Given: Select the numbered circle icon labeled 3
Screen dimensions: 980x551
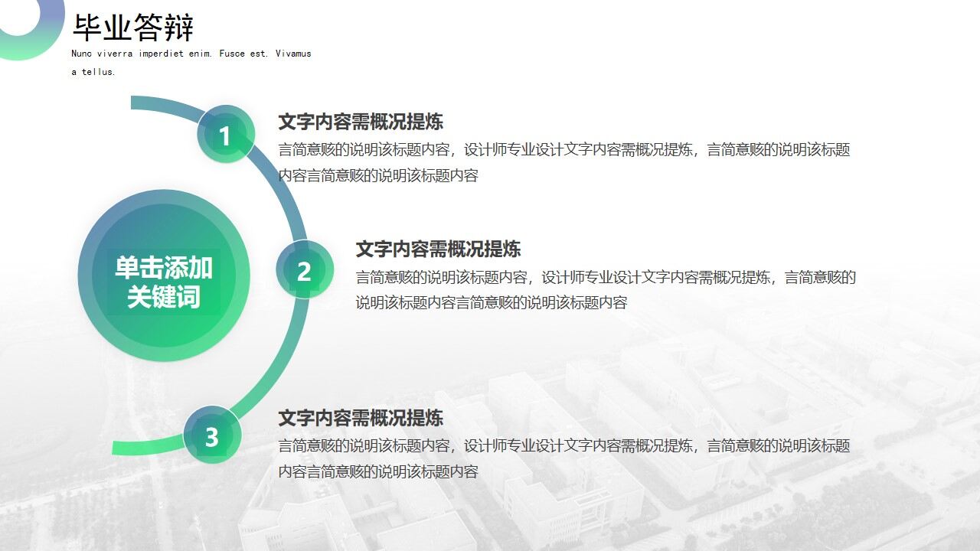Looking at the screenshot, I should (x=213, y=436).
